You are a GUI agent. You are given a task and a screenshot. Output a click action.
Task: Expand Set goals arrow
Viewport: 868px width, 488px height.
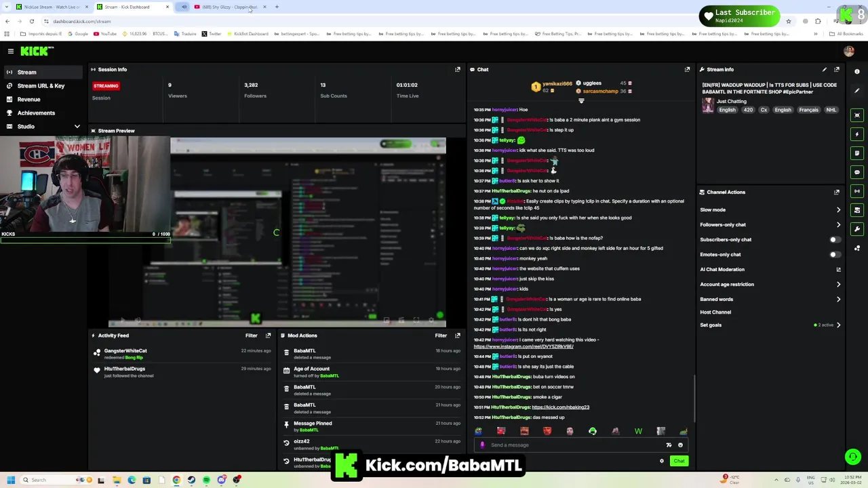tap(838, 325)
